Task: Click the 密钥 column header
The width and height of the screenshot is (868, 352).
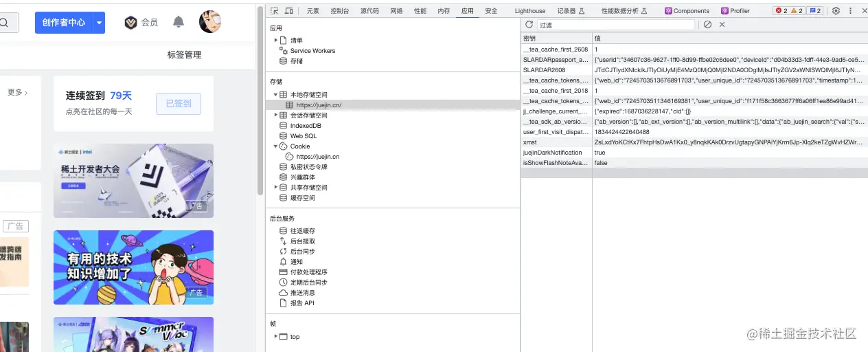Action: 556,38
